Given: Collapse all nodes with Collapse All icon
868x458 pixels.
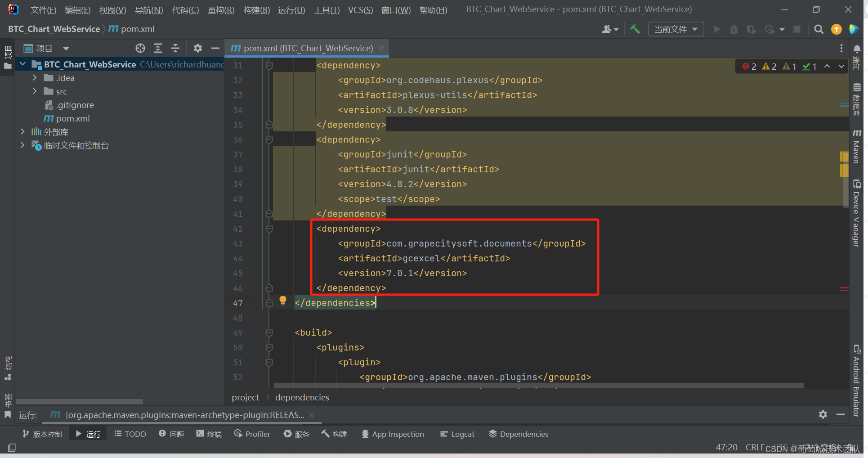Looking at the screenshot, I should point(175,48).
